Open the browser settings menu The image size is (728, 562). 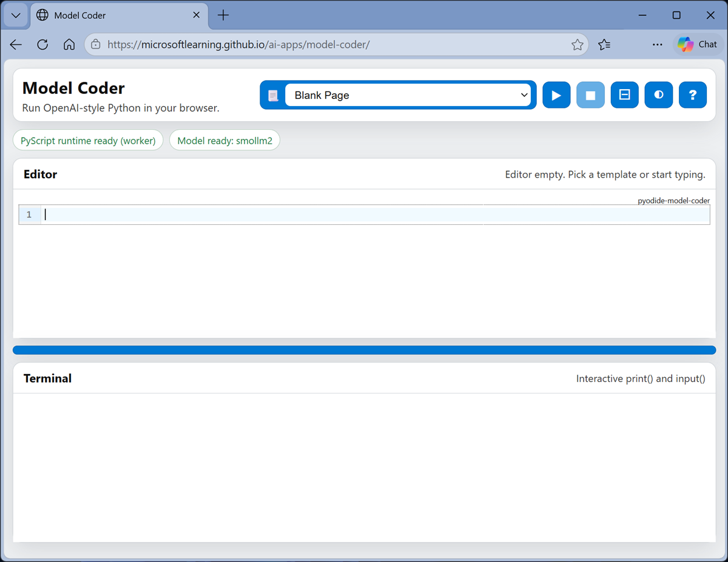point(657,44)
